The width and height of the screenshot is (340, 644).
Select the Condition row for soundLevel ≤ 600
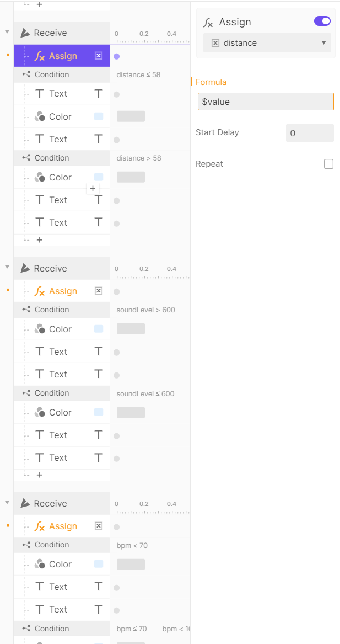click(x=62, y=393)
